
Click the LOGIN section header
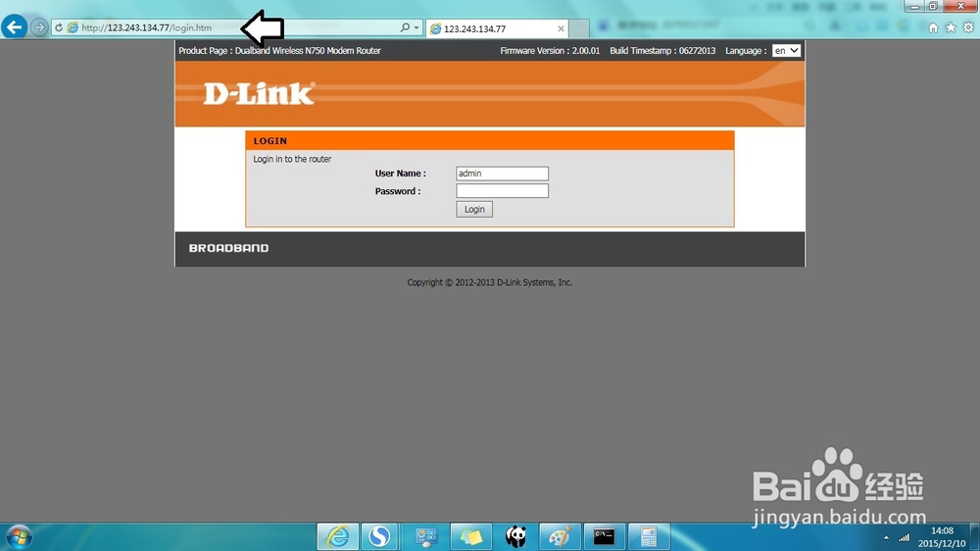point(489,141)
